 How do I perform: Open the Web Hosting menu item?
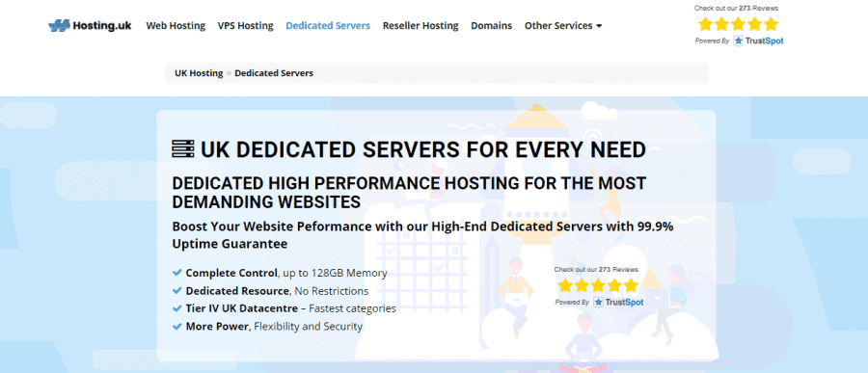[176, 25]
